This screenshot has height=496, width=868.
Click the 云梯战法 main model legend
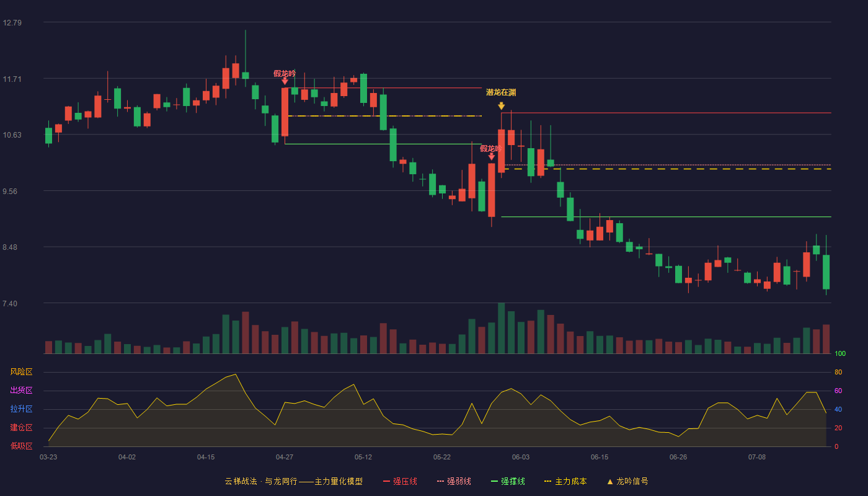(x=293, y=481)
